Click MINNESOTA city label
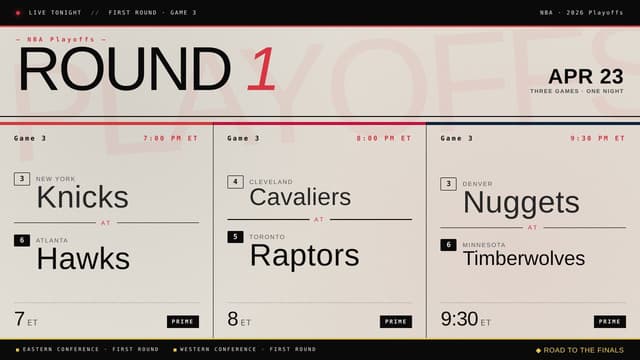This screenshot has width=640, height=360. point(484,245)
